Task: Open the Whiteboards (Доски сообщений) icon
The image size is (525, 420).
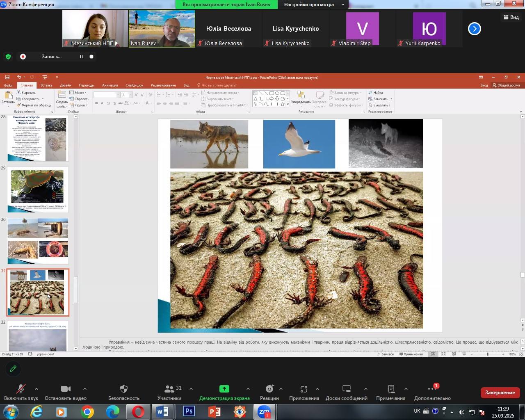Action: [346, 389]
